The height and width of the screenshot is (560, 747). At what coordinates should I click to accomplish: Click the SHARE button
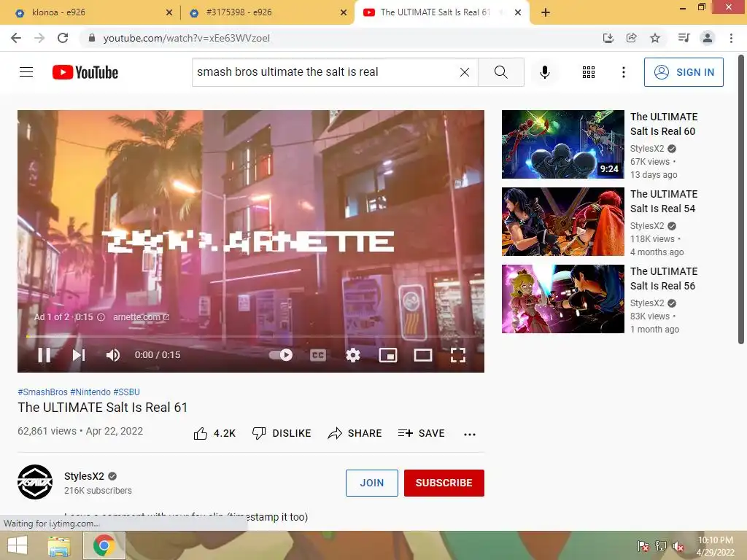355,433
